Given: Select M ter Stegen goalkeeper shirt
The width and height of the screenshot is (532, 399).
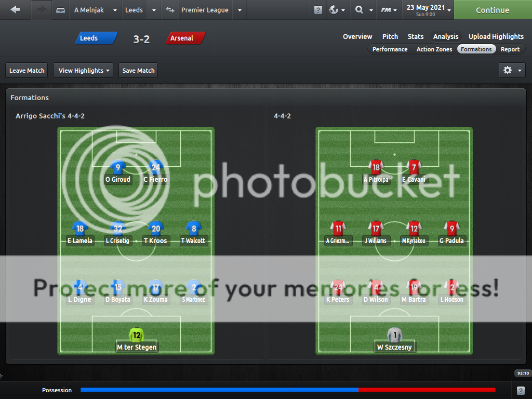Looking at the screenshot, I should [x=136, y=335].
